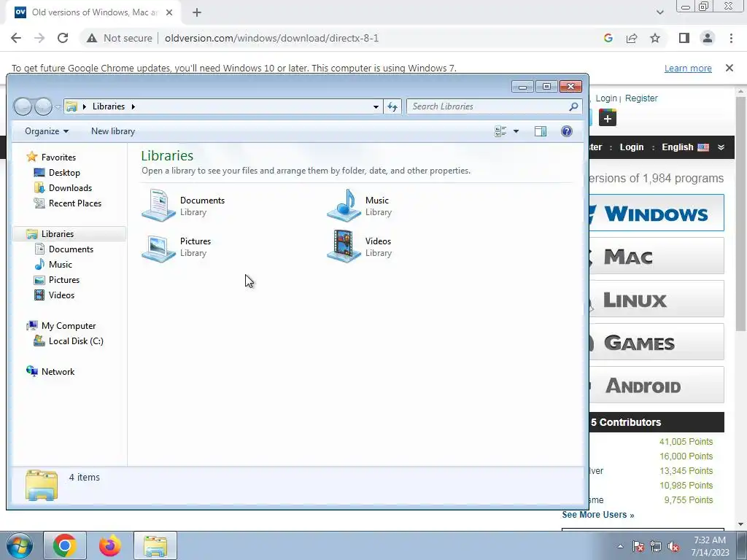This screenshot has width=747, height=560.
Task: Open the Documents library icon
Action: [158, 205]
